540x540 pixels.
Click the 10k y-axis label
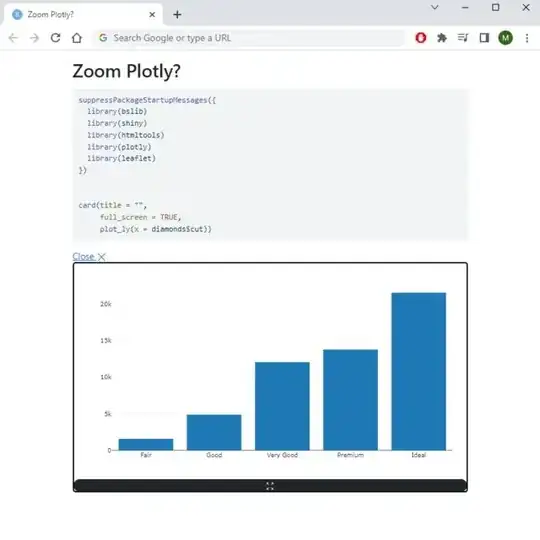tap(106, 377)
